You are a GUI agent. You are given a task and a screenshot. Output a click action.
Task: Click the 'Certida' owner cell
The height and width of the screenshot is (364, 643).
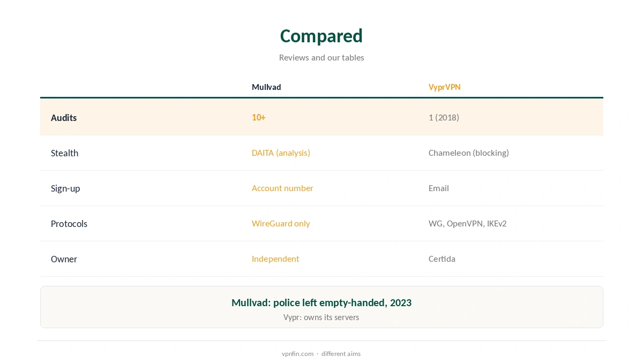tap(442, 259)
